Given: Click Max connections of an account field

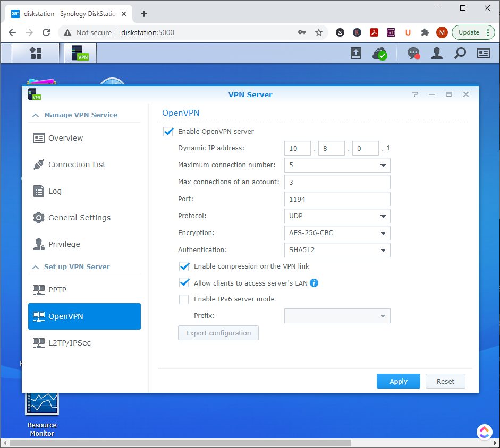Looking at the screenshot, I should coord(337,182).
